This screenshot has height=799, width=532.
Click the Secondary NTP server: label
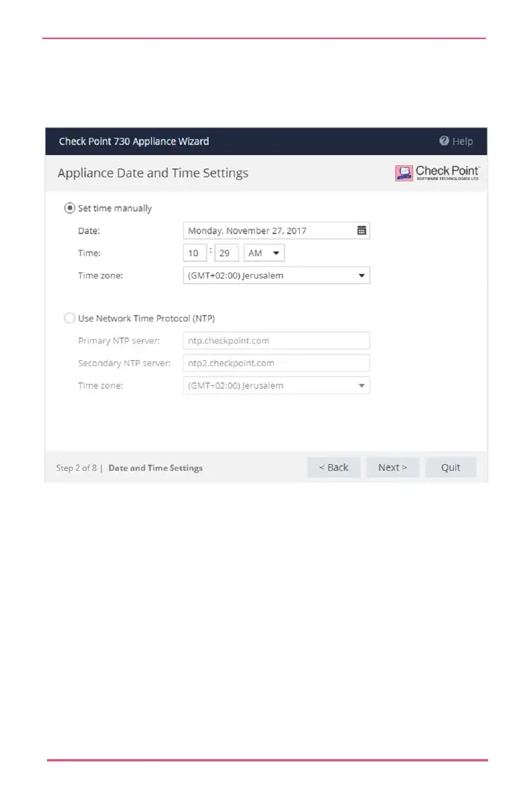(x=124, y=363)
